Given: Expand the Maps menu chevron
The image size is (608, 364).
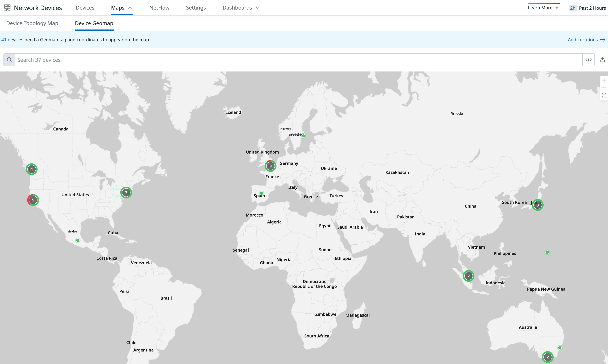Looking at the screenshot, I should point(130,8).
